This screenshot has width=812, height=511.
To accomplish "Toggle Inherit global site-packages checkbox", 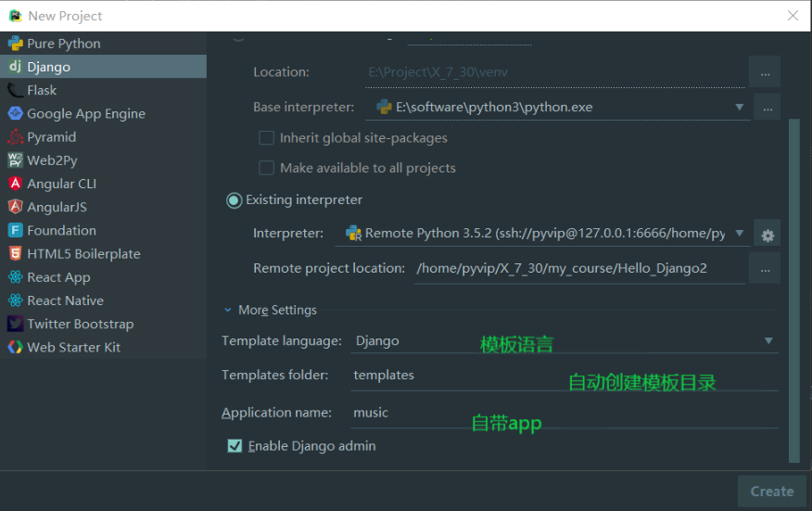I will 266,138.
